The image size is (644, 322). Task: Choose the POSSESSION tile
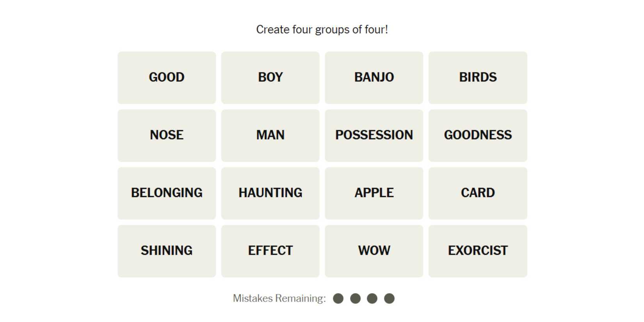(374, 135)
